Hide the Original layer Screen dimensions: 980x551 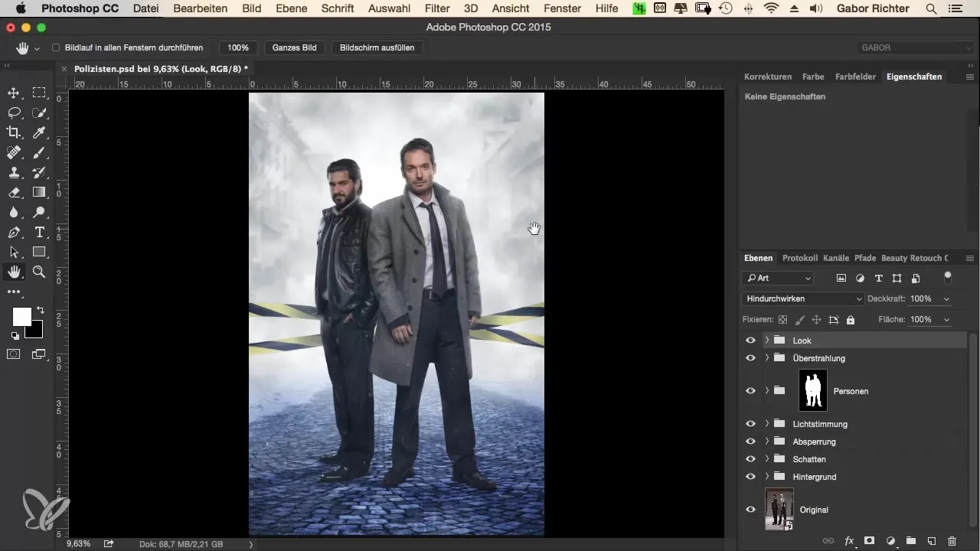(x=750, y=510)
